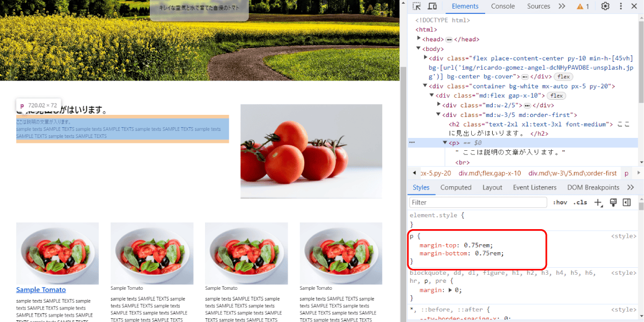Viewport: 644px width, 322px height.
Task: Click the ellipsis next to the head tag
Action: [x=449, y=40]
